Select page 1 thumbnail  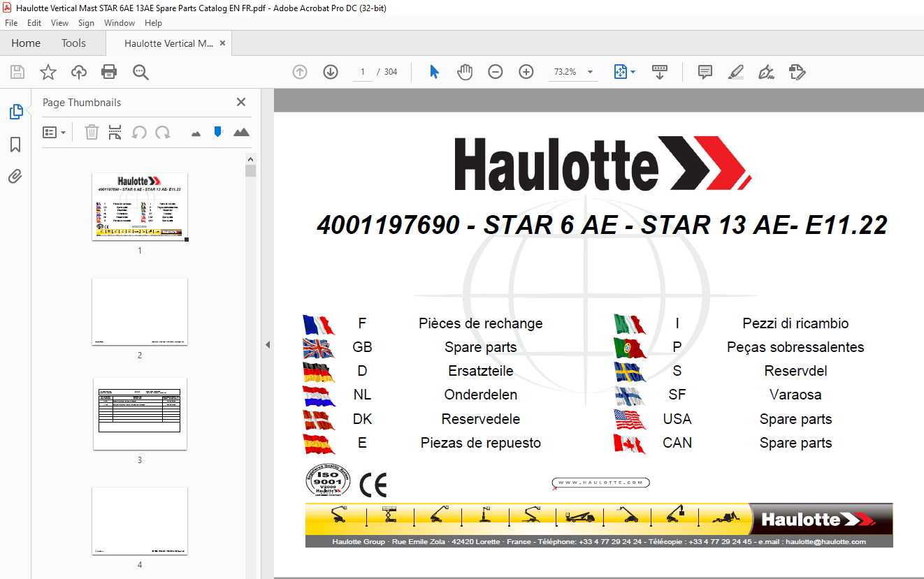[x=140, y=207]
